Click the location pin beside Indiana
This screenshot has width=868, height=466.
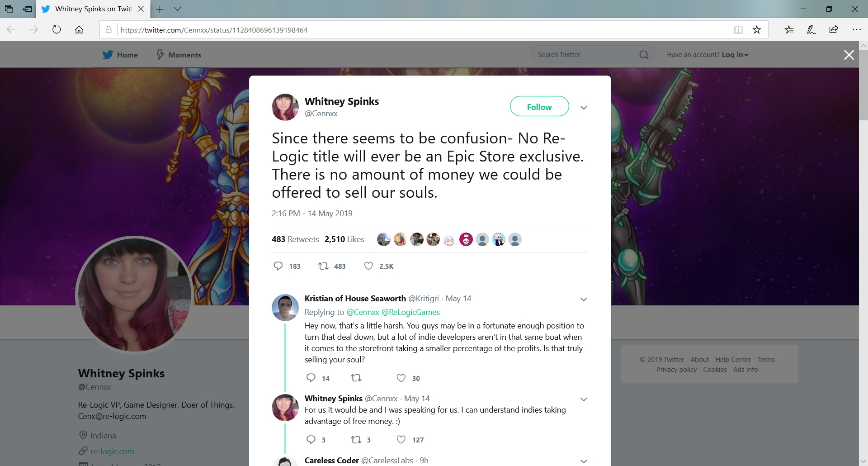[x=83, y=435]
